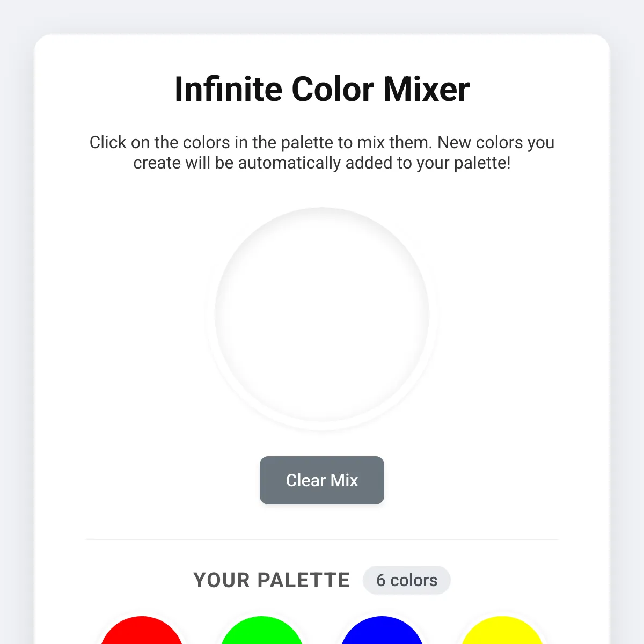Choose the yellow color swatch

pyautogui.click(x=502, y=633)
